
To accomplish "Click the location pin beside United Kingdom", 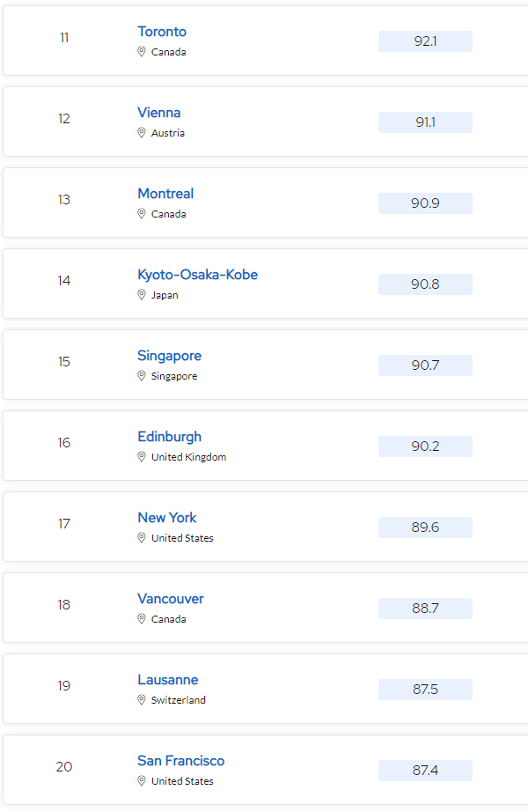I will pos(142,457).
